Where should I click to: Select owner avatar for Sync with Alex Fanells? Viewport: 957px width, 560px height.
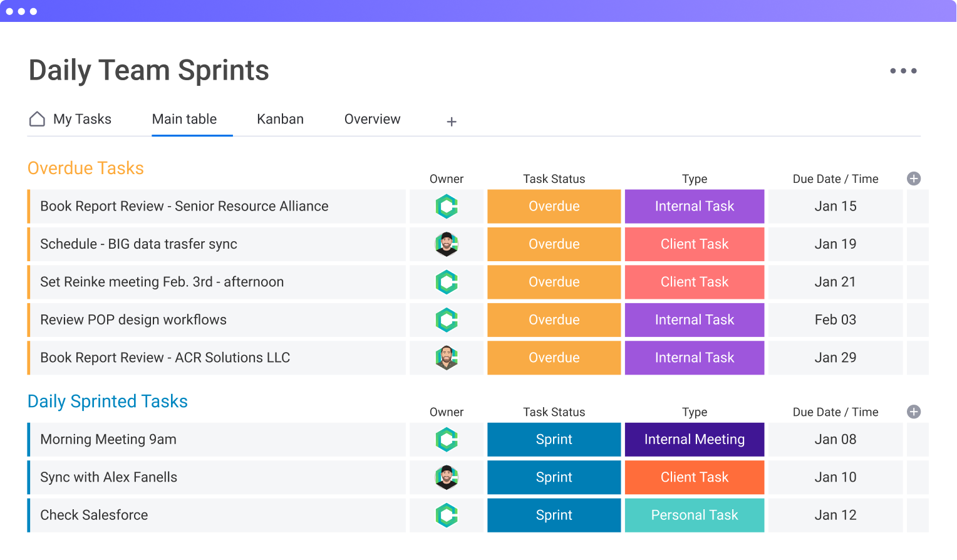447,477
